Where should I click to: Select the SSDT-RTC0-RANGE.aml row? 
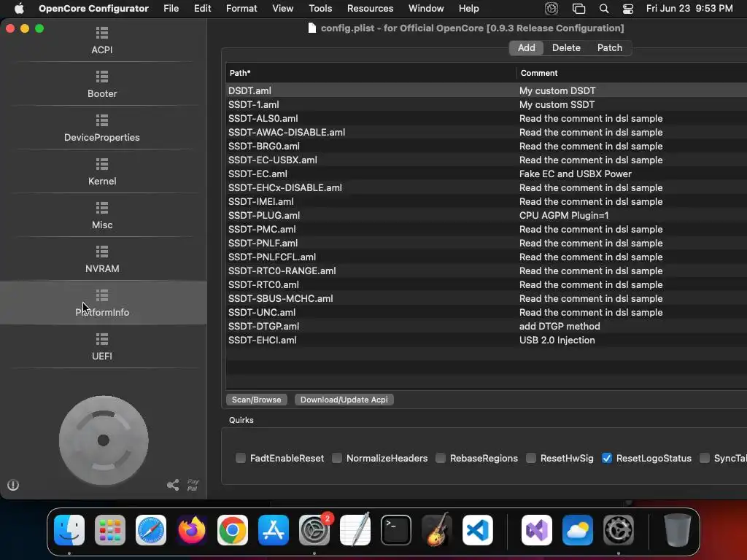487,271
